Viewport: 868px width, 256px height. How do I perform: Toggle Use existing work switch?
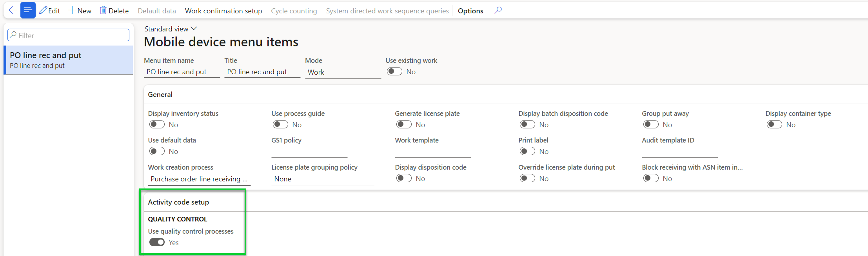pos(394,71)
